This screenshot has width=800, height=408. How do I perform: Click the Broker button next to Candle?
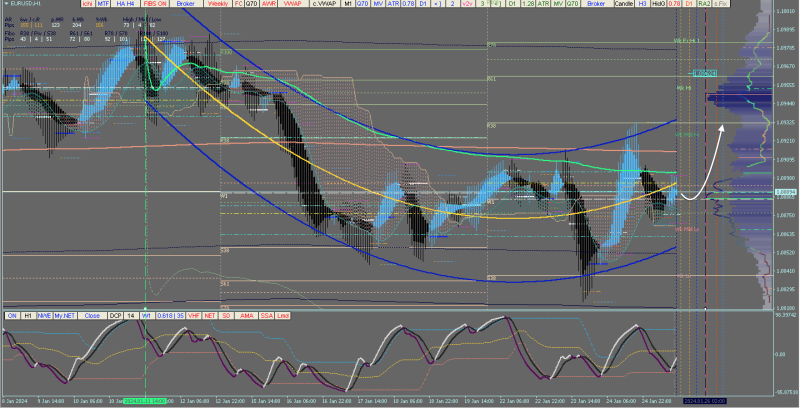click(x=596, y=4)
